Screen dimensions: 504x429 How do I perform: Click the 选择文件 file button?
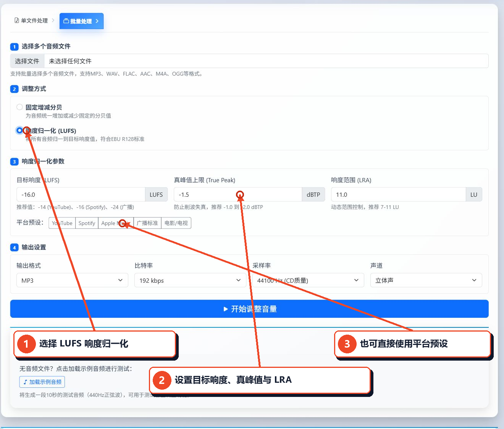pos(27,61)
